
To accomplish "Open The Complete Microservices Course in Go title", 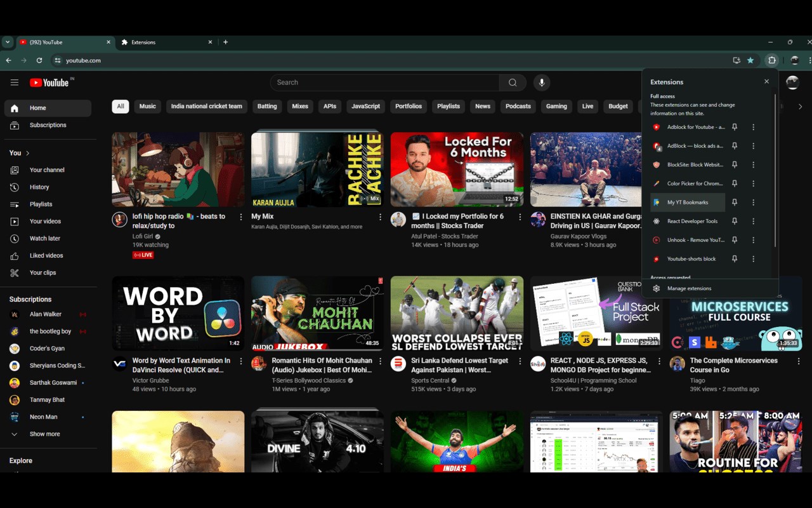I will point(733,365).
